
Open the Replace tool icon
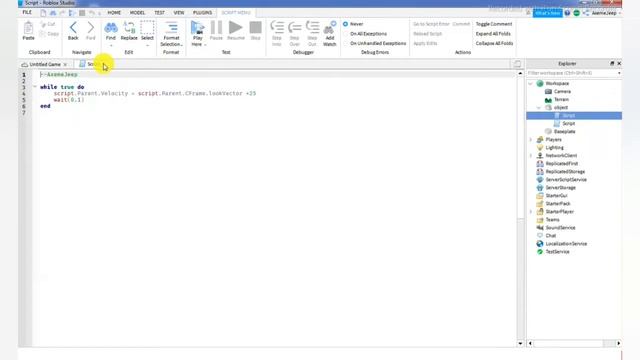tap(129, 28)
